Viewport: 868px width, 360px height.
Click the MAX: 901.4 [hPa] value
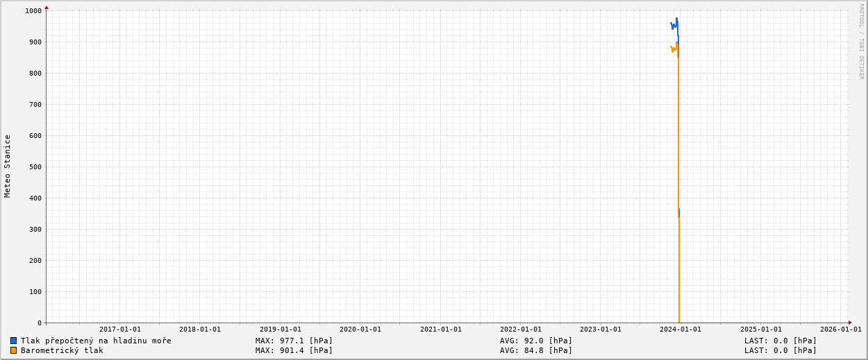(x=294, y=350)
